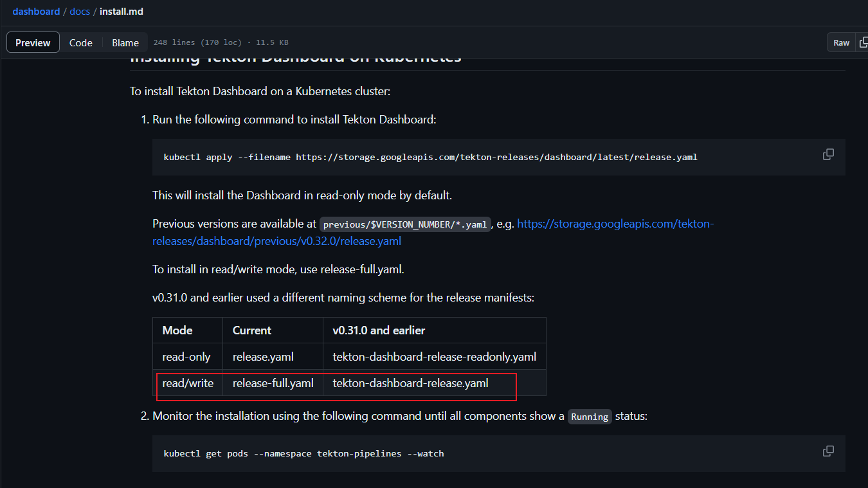The height and width of the screenshot is (488, 868).
Task: Click the kubectl apply code block text
Action: (x=430, y=157)
